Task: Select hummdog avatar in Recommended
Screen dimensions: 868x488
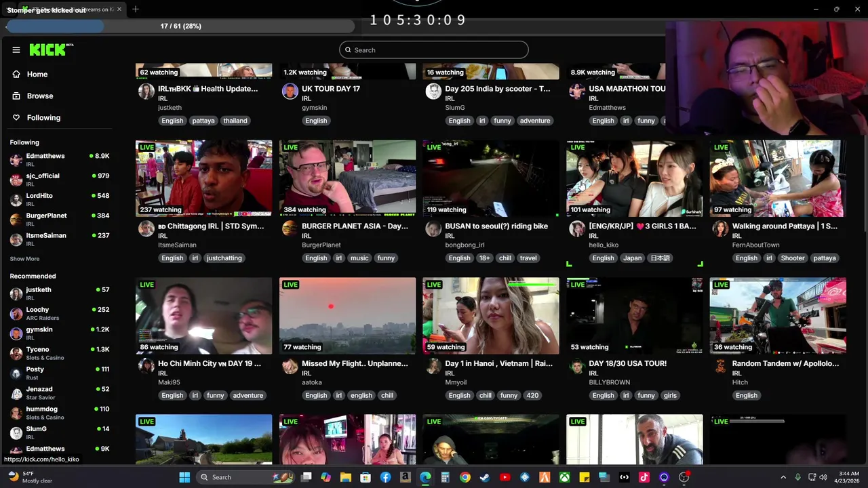Action: 16,413
